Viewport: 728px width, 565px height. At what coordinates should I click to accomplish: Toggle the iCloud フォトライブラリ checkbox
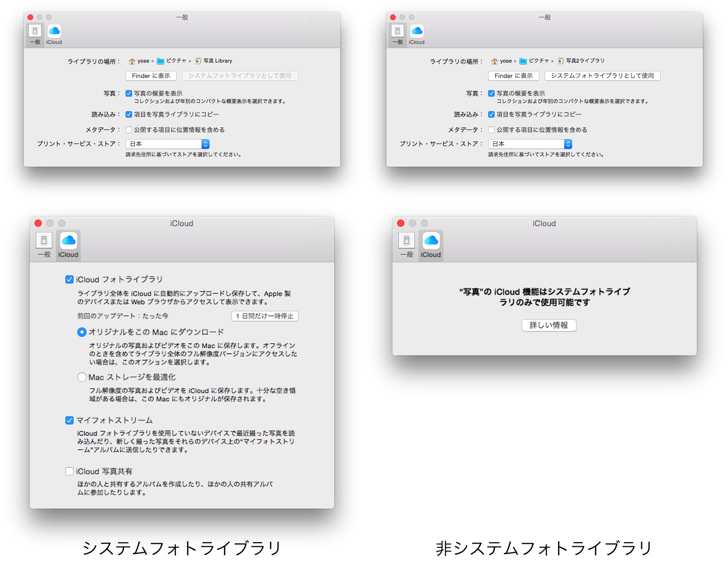coord(70,279)
